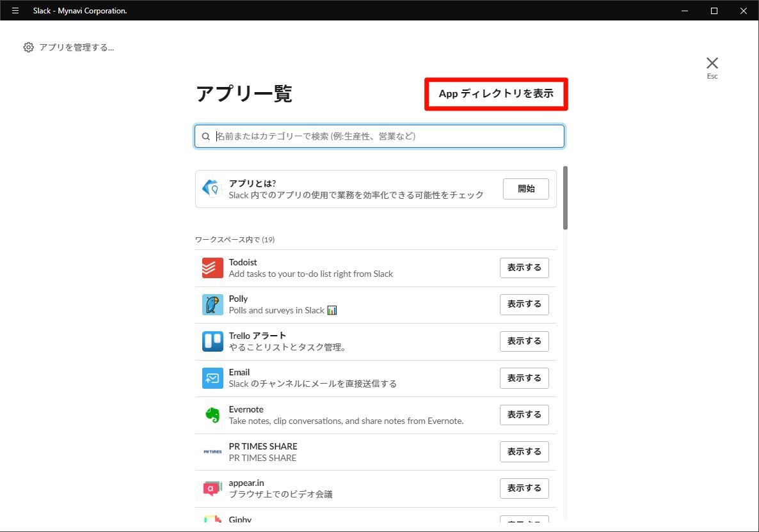759x532 pixels.
Task: Open アプリを管理する... link
Action: [x=77, y=47]
